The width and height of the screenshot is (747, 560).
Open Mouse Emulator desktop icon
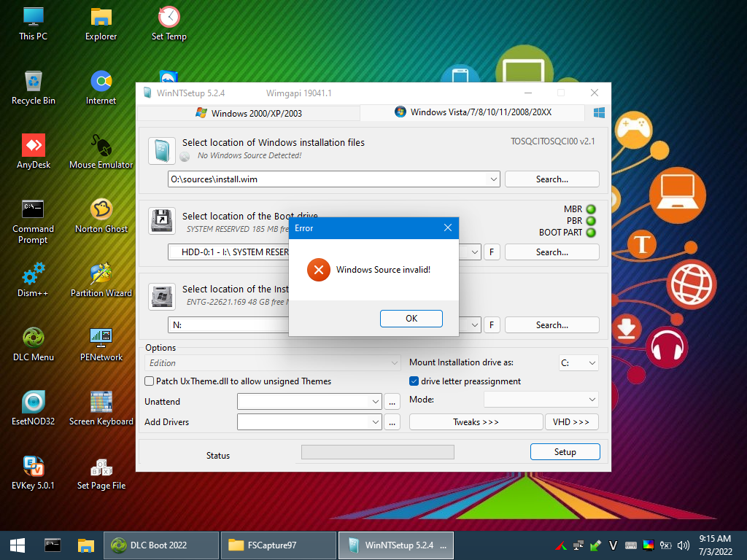(x=101, y=152)
